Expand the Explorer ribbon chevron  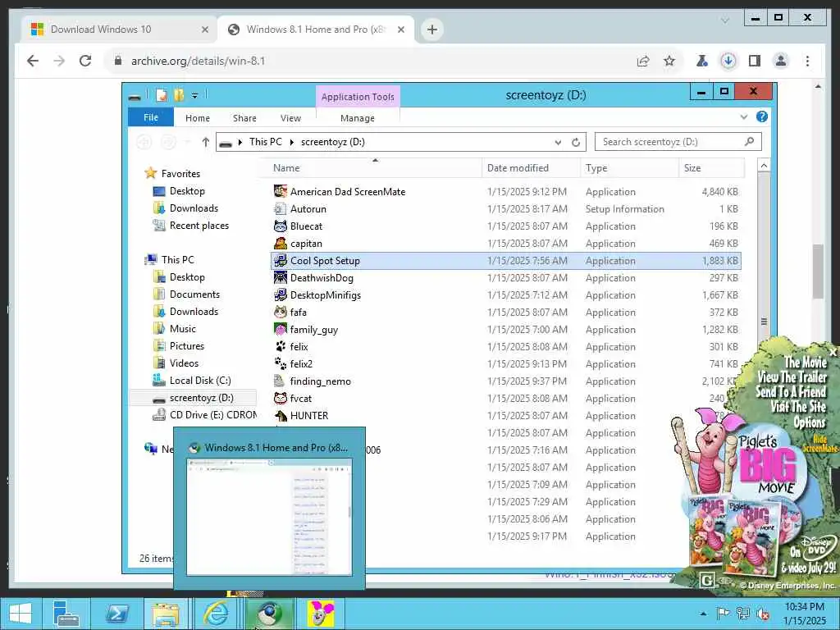pos(743,116)
